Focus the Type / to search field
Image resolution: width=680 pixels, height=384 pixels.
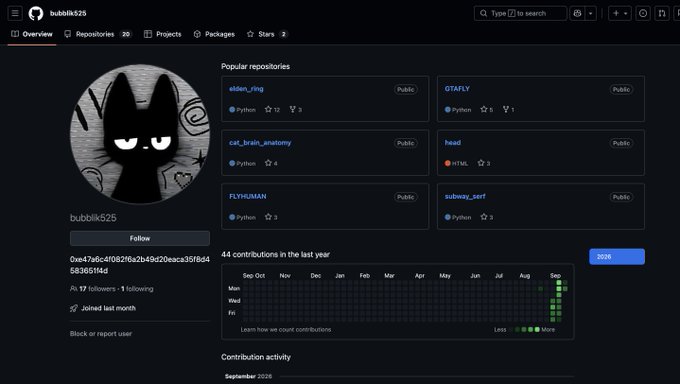pos(520,13)
